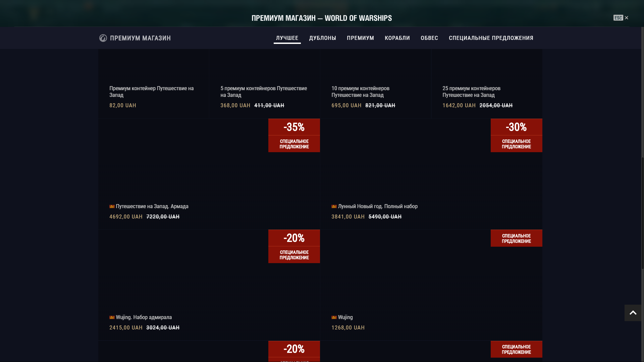644x362 pixels.
Task: Click special offer badge on Wujing card
Action: pos(517,238)
